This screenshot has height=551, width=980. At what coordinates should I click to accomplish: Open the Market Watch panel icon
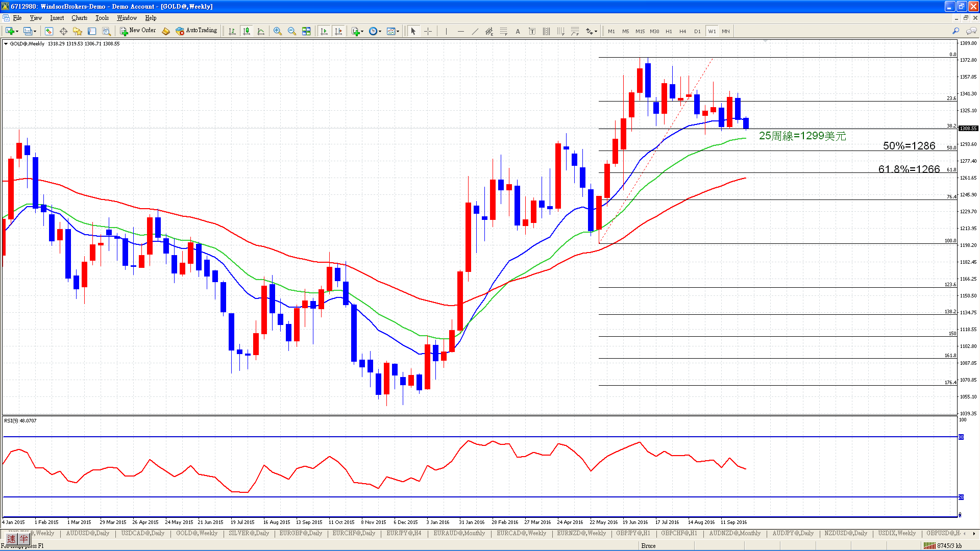[x=49, y=31]
